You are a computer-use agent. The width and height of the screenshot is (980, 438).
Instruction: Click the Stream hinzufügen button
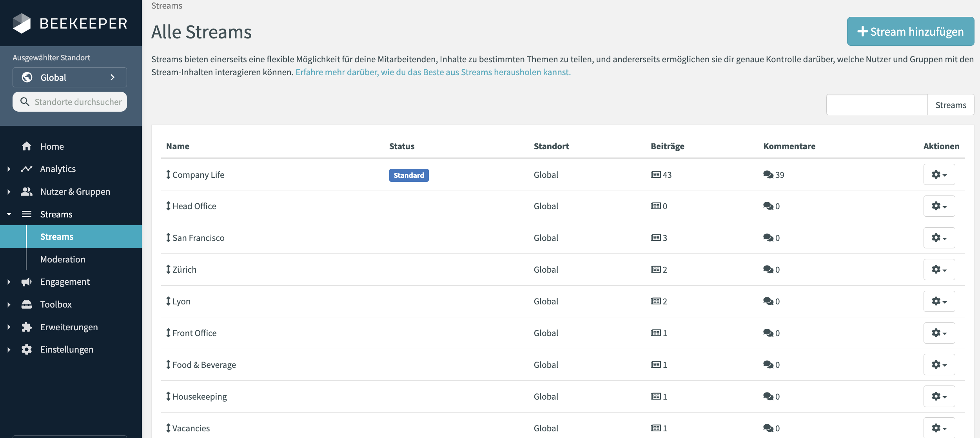(910, 31)
